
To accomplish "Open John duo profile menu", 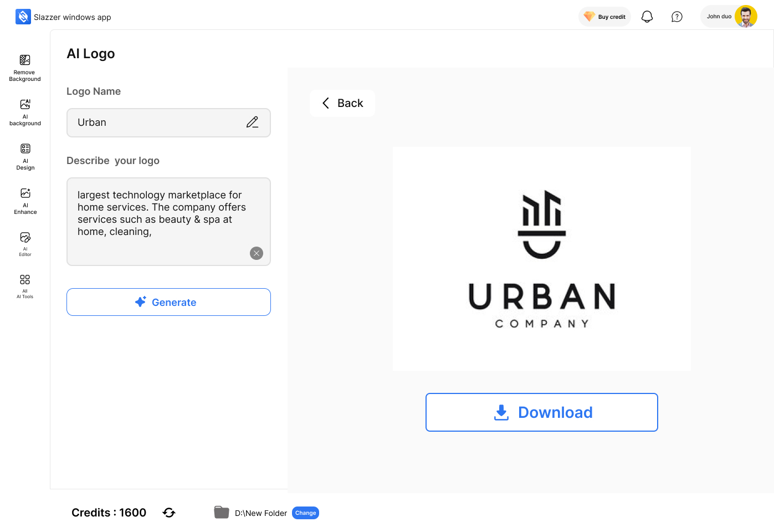I will (729, 17).
